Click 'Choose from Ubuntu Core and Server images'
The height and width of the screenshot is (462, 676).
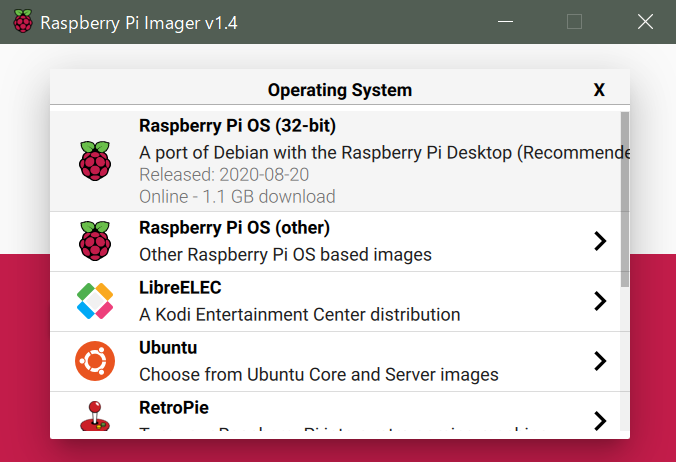pos(319,375)
